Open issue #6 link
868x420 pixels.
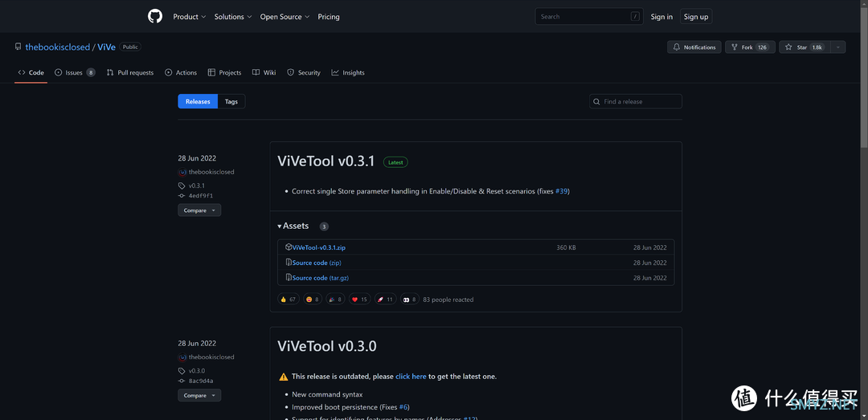(403, 406)
